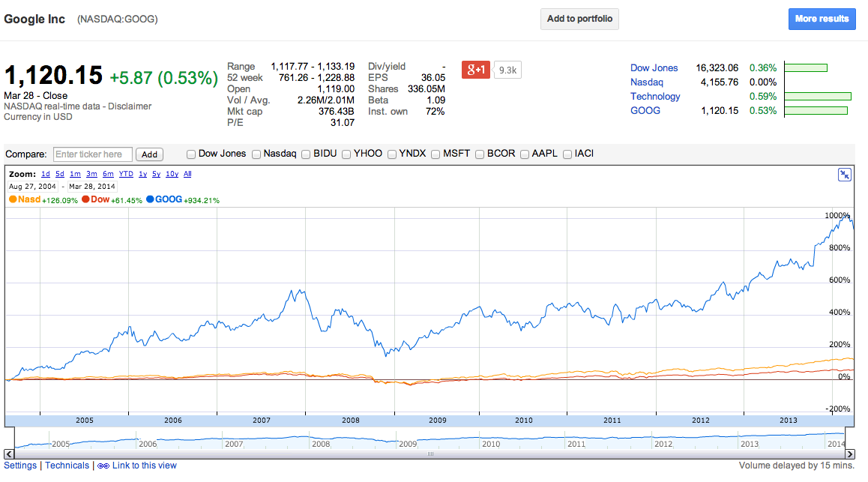The width and height of the screenshot is (868, 482).
Task: Open the GOOG link in index list
Action: point(645,111)
